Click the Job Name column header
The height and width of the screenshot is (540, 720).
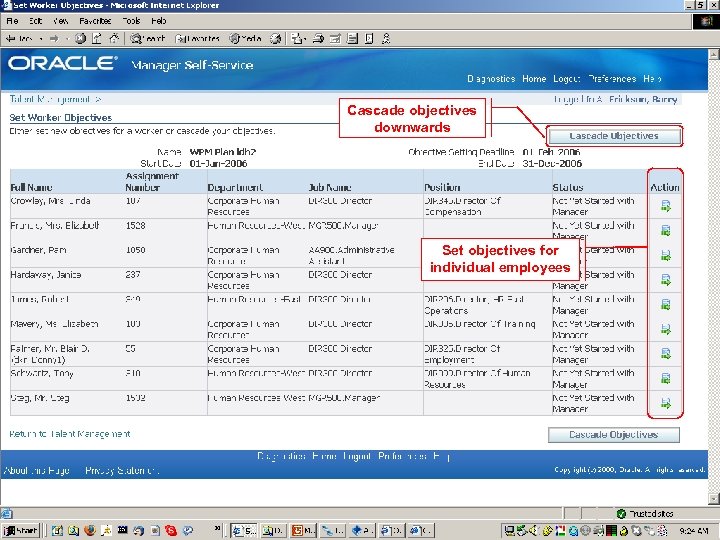330,187
